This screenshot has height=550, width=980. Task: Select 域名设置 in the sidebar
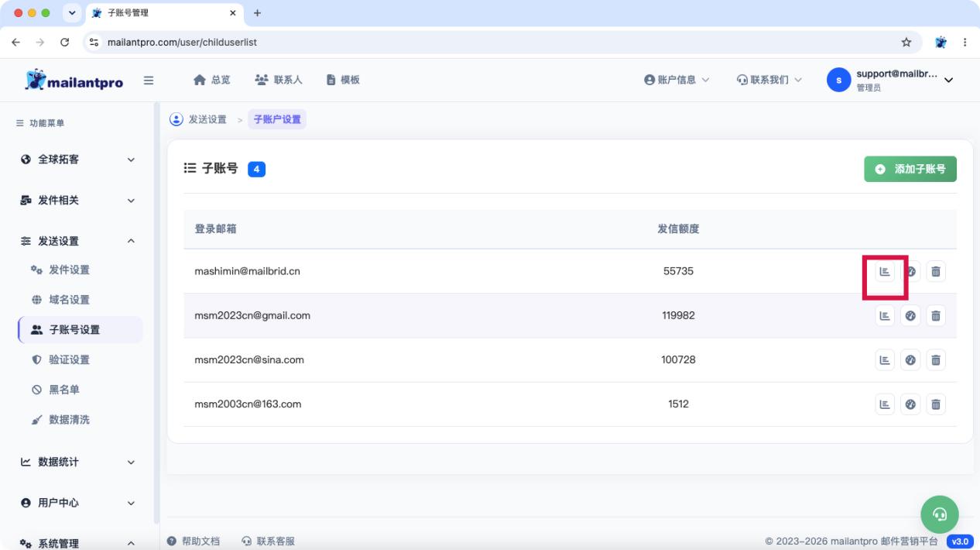point(80,300)
